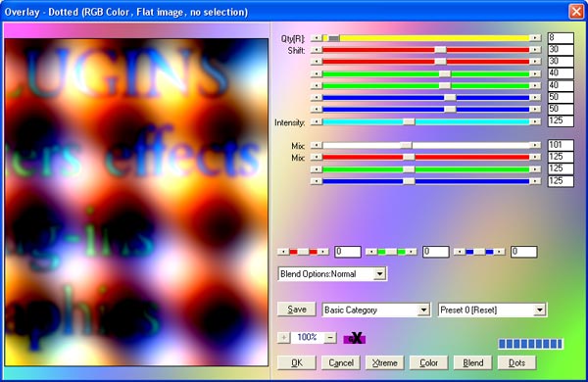Screen dimensions: 588x382
Task: Click the Xtreme button
Action: click(x=385, y=362)
